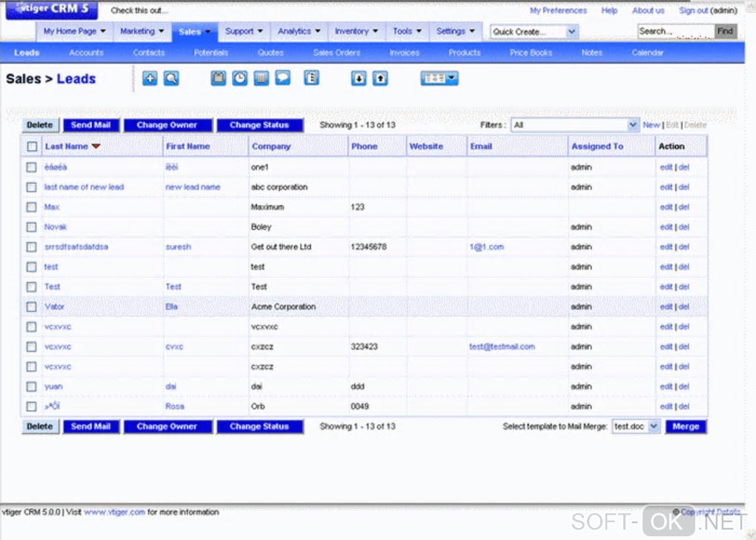Click the top Delete button
This screenshot has width=756, height=540.
(x=40, y=125)
